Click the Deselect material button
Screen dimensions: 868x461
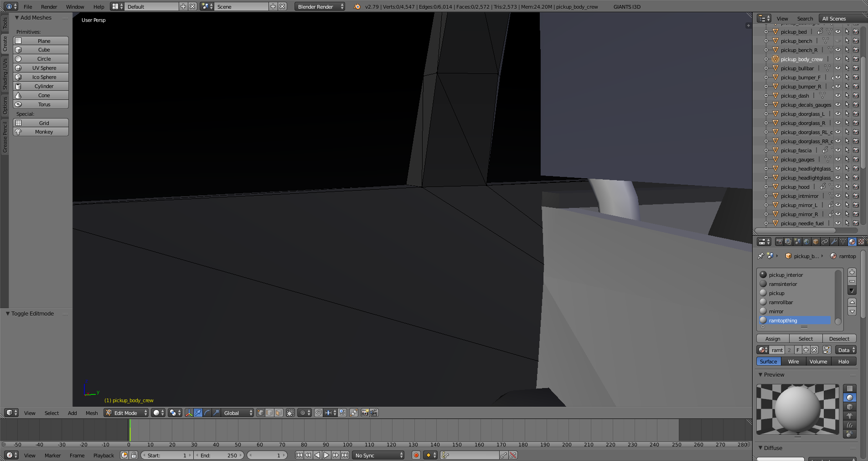point(839,338)
